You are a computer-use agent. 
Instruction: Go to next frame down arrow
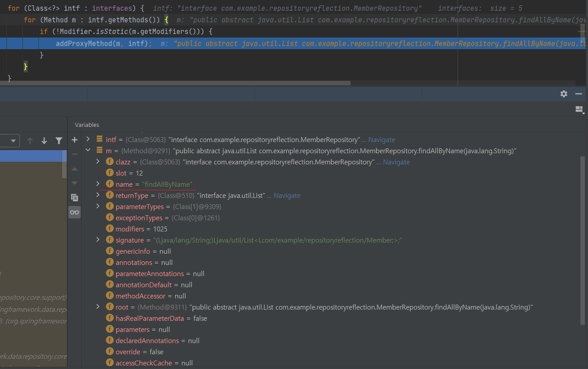coord(44,141)
